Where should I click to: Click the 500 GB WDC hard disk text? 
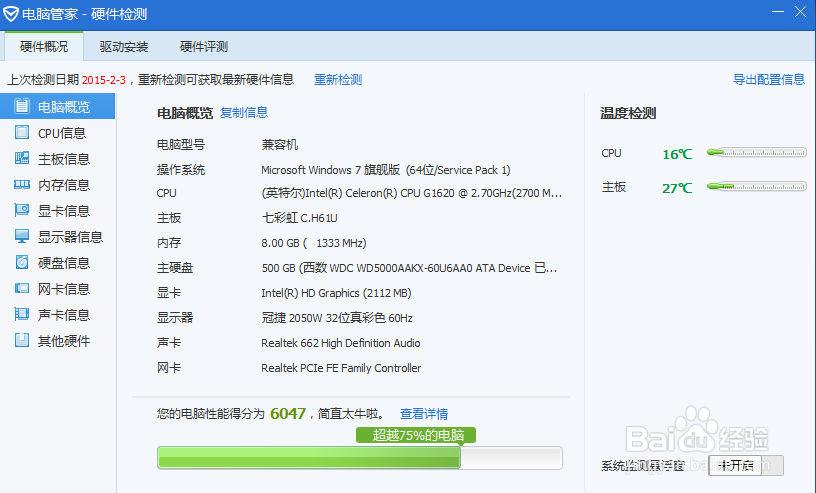pyautogui.click(x=409, y=268)
